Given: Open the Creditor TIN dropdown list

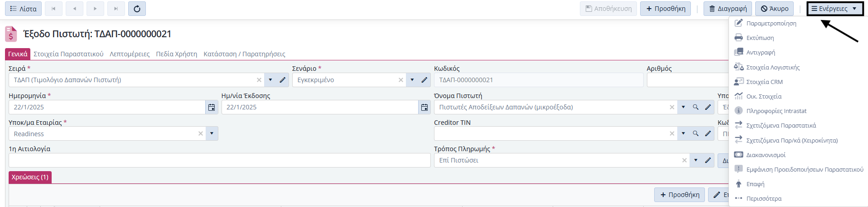Looking at the screenshot, I should coord(684,133).
